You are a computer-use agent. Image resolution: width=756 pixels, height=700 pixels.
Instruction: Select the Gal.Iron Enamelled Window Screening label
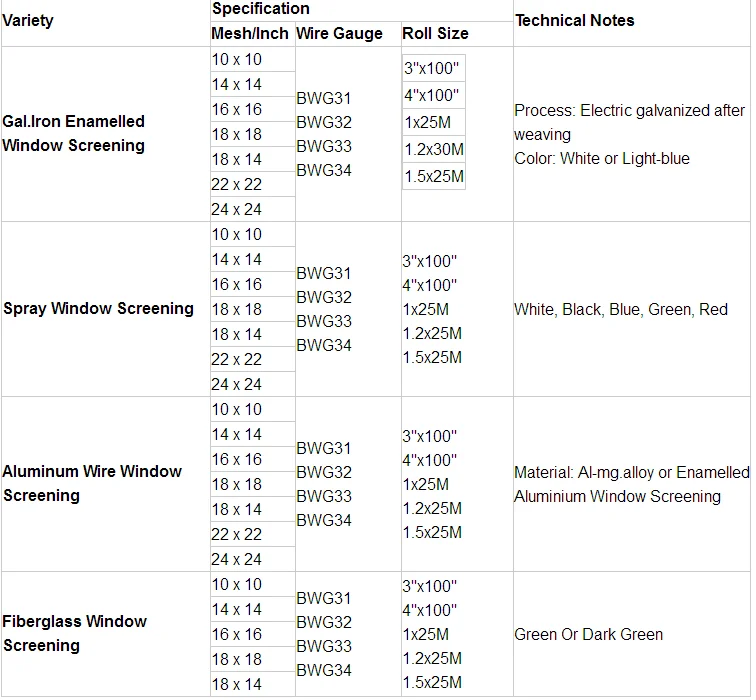click(74, 134)
